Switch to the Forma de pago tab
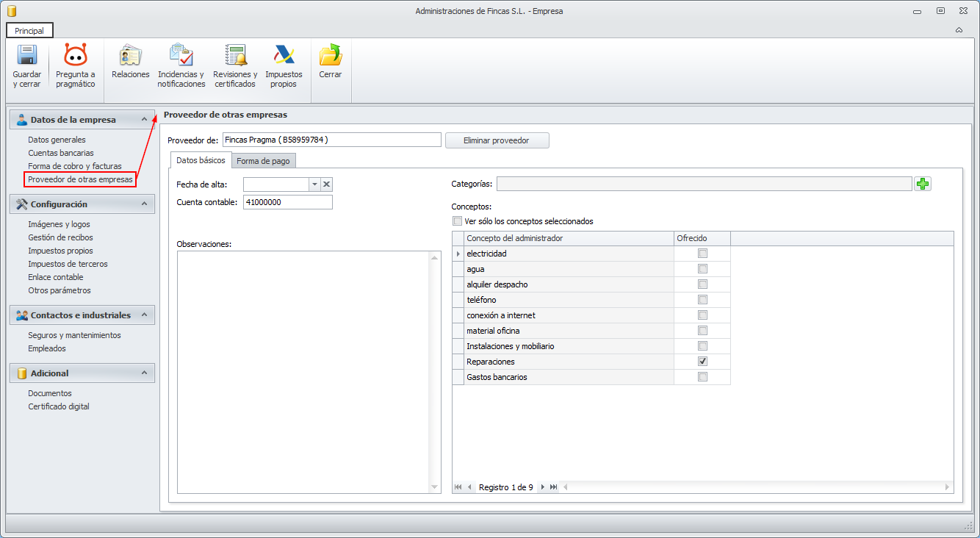This screenshot has width=980, height=538. click(x=263, y=160)
